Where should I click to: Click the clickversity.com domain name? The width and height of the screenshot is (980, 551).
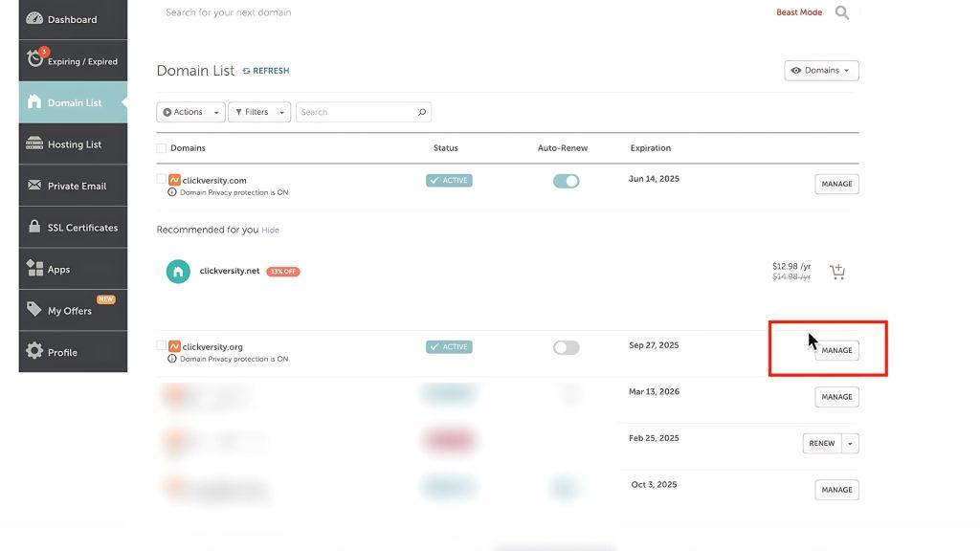point(214,180)
